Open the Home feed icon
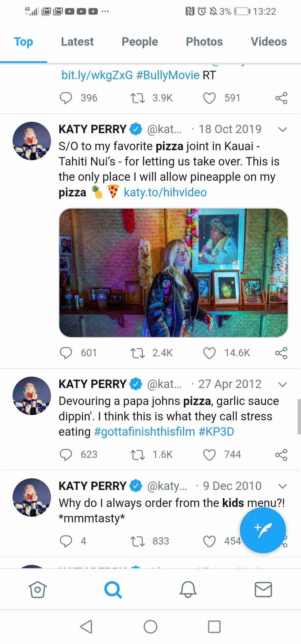301x644 pixels. pyautogui.click(x=37, y=589)
